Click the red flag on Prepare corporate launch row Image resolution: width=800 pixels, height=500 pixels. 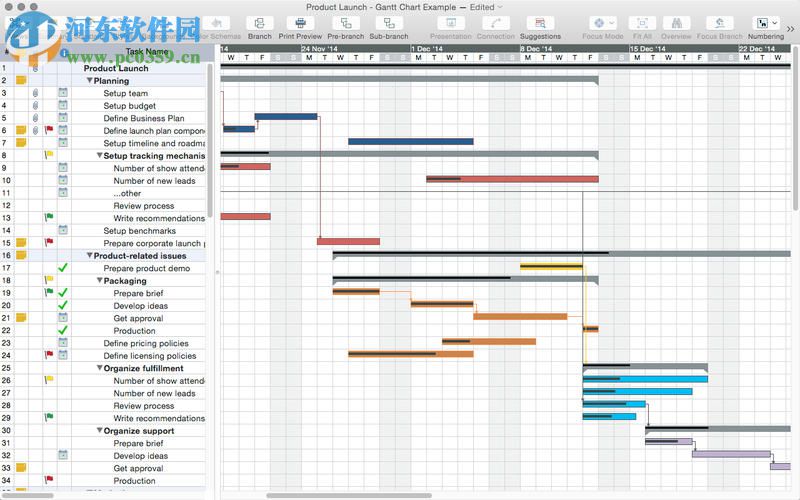click(x=49, y=243)
